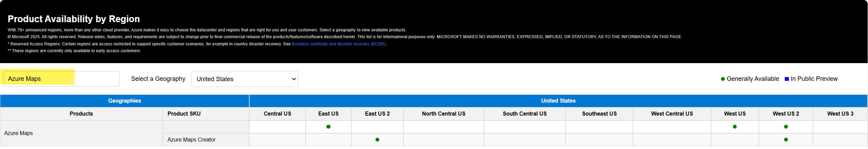Click the Generally Available green legend dot
This screenshot has width=868, height=149.
click(723, 79)
